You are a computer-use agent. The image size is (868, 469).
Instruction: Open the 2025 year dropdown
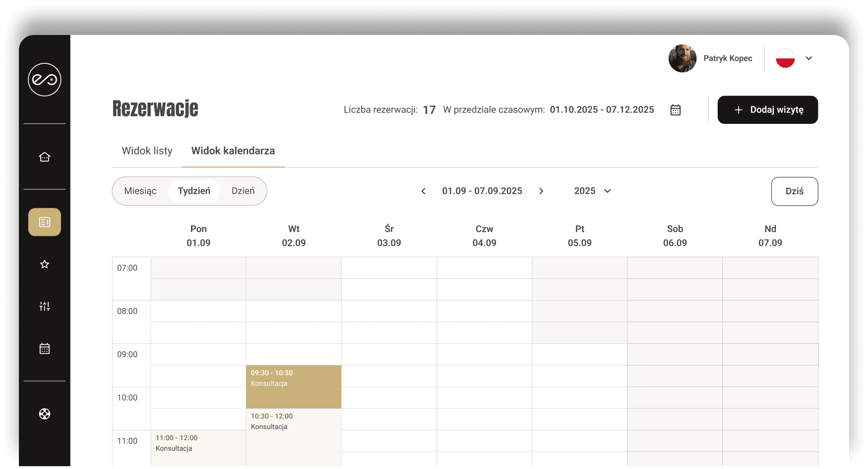tap(592, 191)
